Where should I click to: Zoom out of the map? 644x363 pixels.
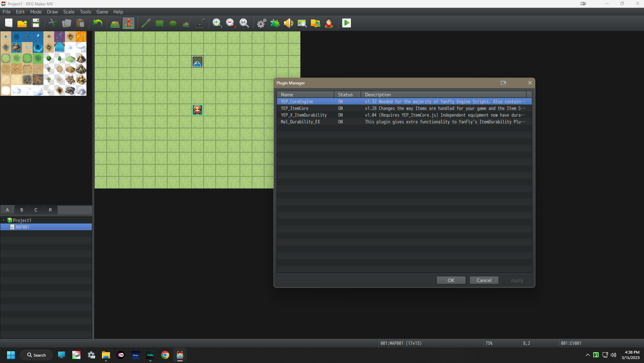coord(231,23)
